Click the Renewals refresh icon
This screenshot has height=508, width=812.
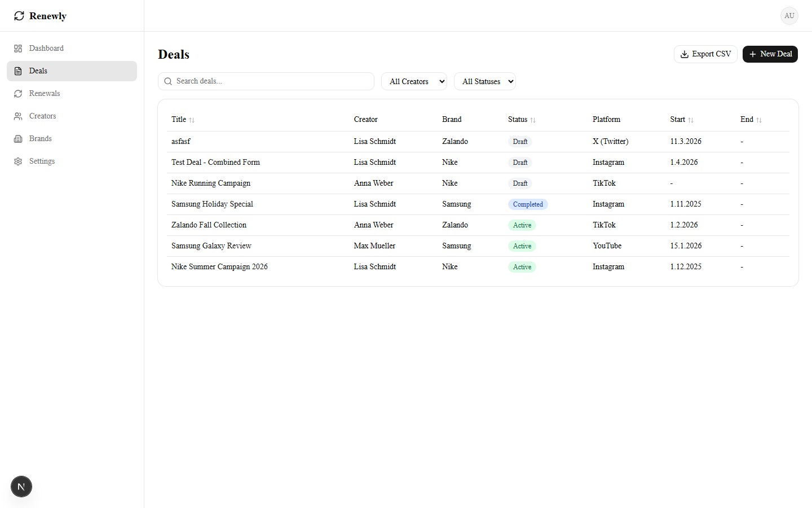17,94
